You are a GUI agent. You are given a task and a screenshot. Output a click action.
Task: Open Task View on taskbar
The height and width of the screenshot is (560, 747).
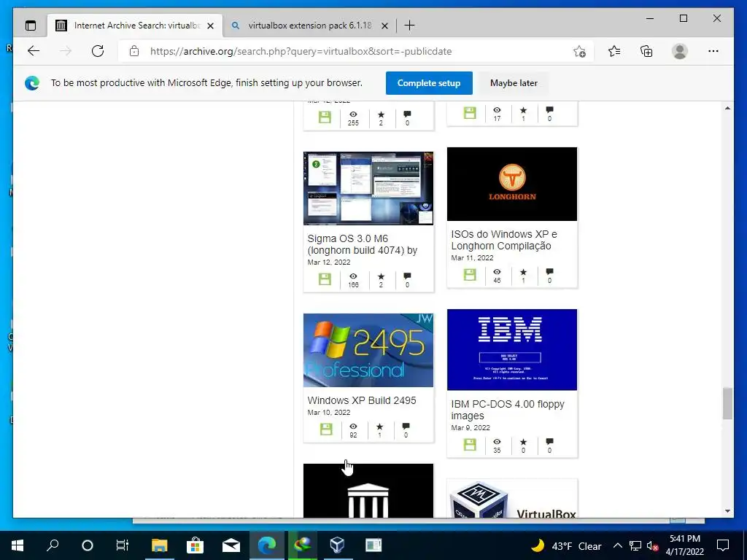pyautogui.click(x=123, y=545)
